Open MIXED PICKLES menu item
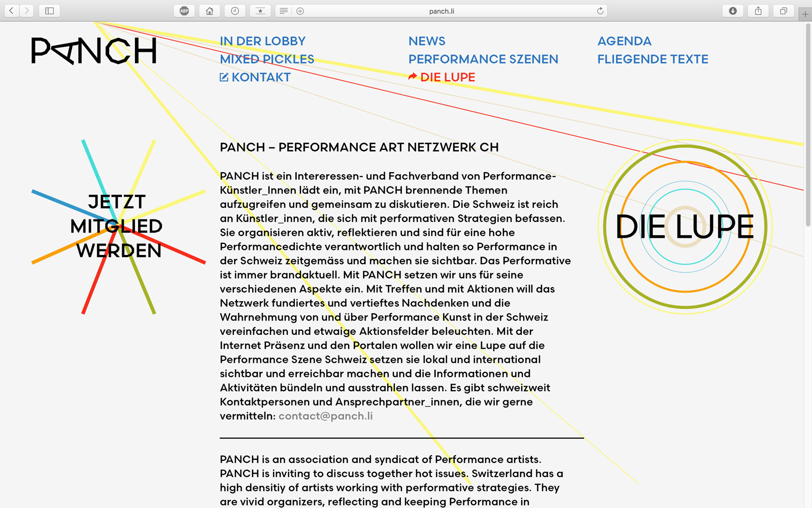This screenshot has width=812, height=508. (x=267, y=59)
